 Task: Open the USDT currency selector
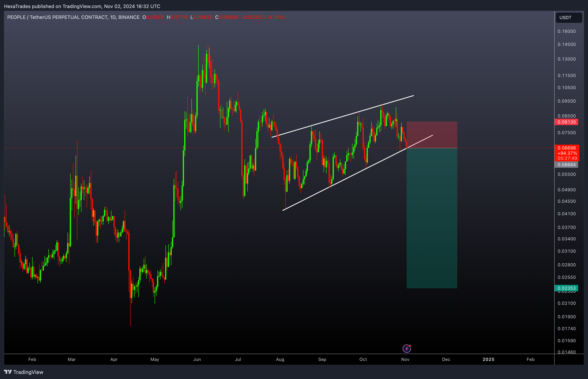[569, 18]
